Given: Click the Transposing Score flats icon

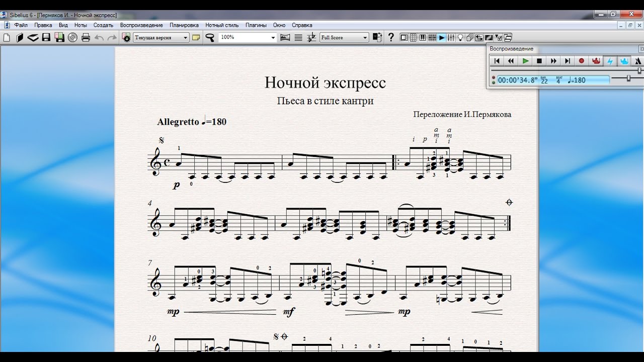Looking at the screenshot, I should [x=312, y=37].
